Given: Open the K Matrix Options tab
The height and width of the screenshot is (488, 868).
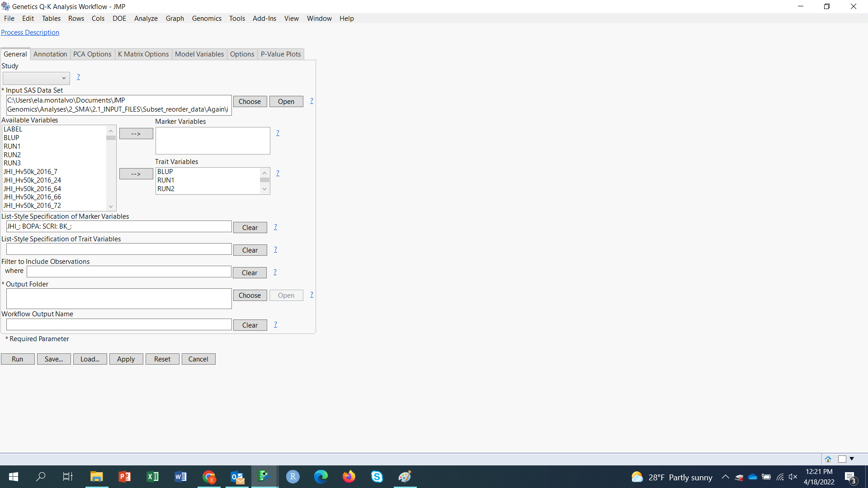Looking at the screenshot, I should pos(143,54).
